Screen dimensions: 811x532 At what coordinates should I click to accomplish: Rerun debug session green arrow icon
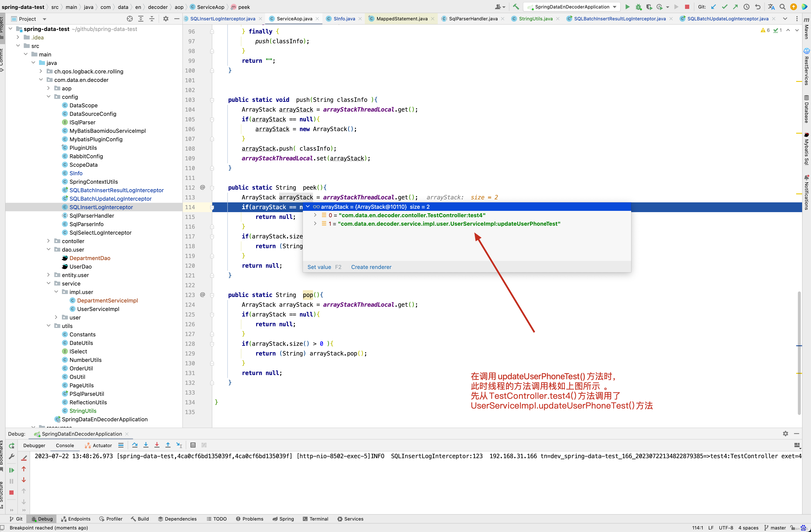[12, 445]
